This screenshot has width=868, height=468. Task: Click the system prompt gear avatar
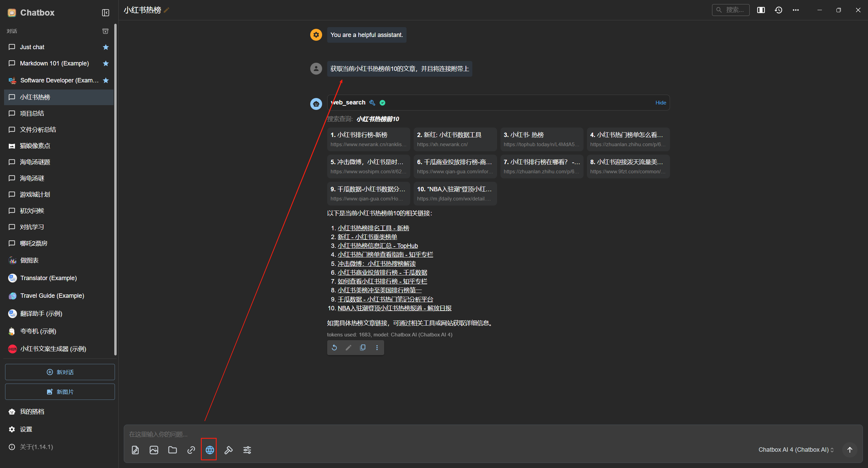pos(316,35)
